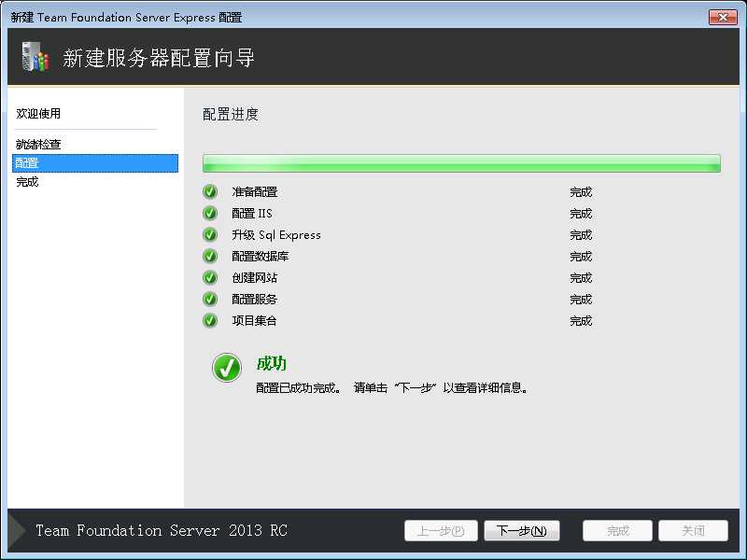Select the 欢迎使用 step in sidebar

click(38, 113)
